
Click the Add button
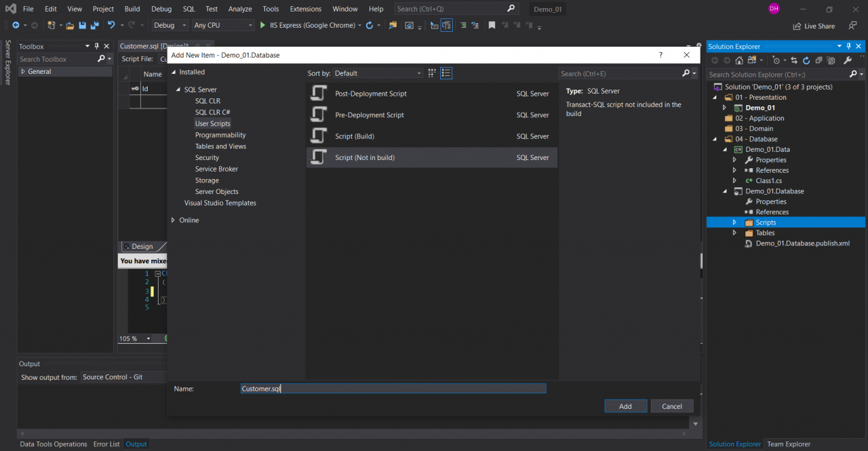(x=625, y=406)
